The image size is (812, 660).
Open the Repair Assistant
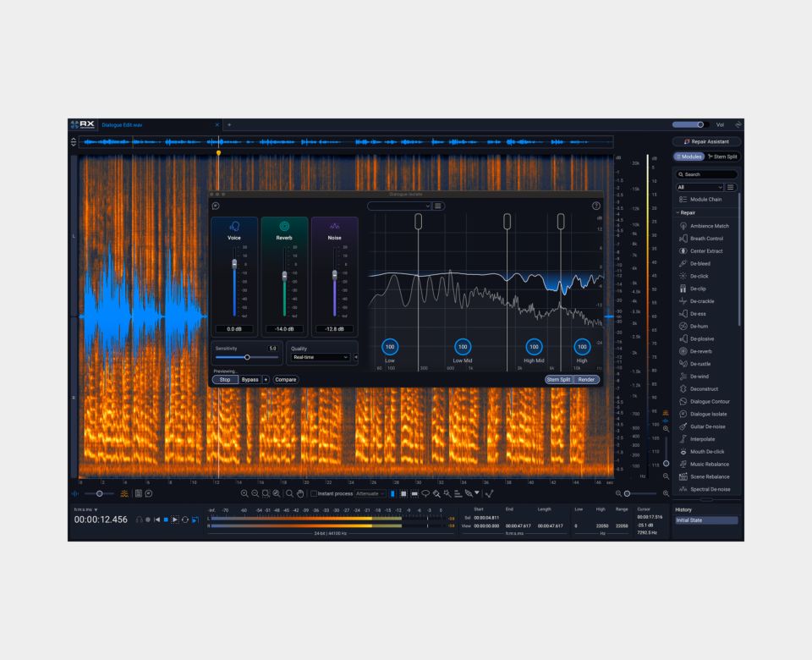tap(706, 141)
